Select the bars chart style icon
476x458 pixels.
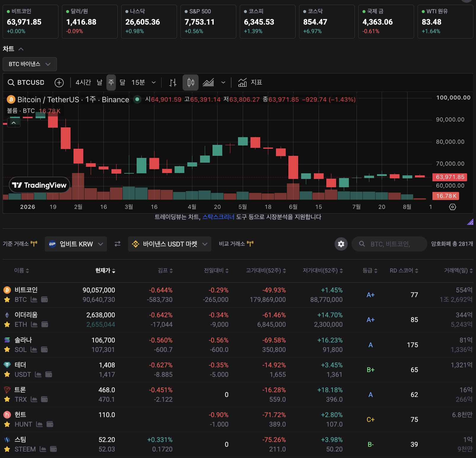click(173, 83)
